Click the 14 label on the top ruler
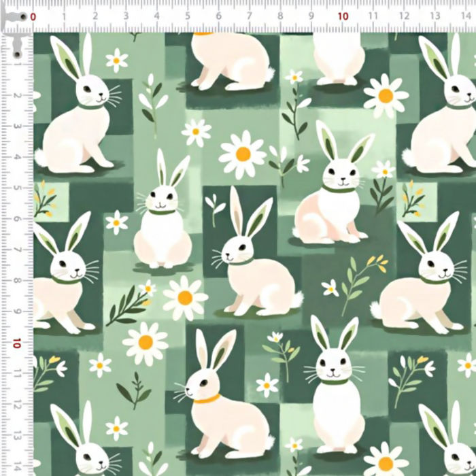 pos(466,16)
